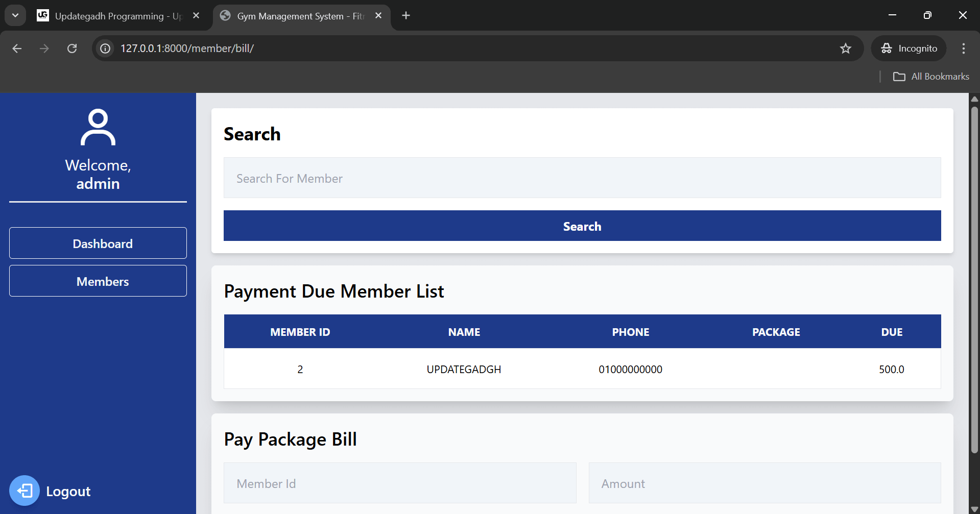Open the Members page from the sidebar
Viewport: 980px width, 514px height.
coord(98,281)
